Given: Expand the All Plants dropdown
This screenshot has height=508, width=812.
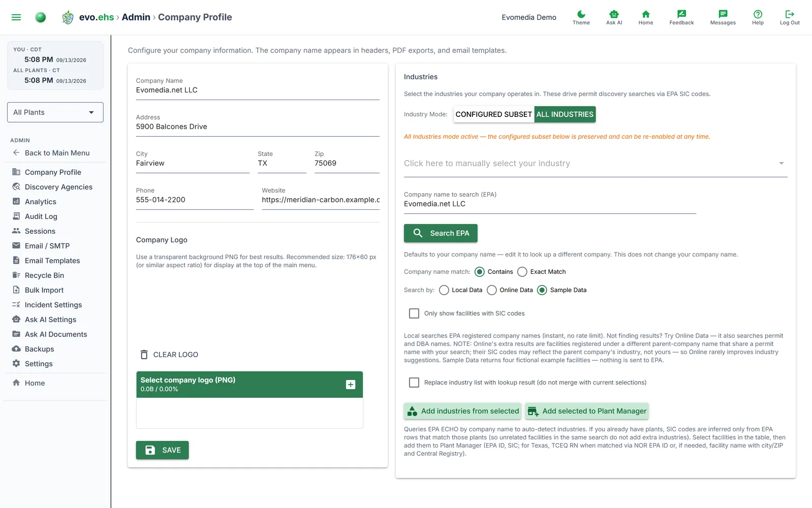Looking at the screenshot, I should coord(55,112).
